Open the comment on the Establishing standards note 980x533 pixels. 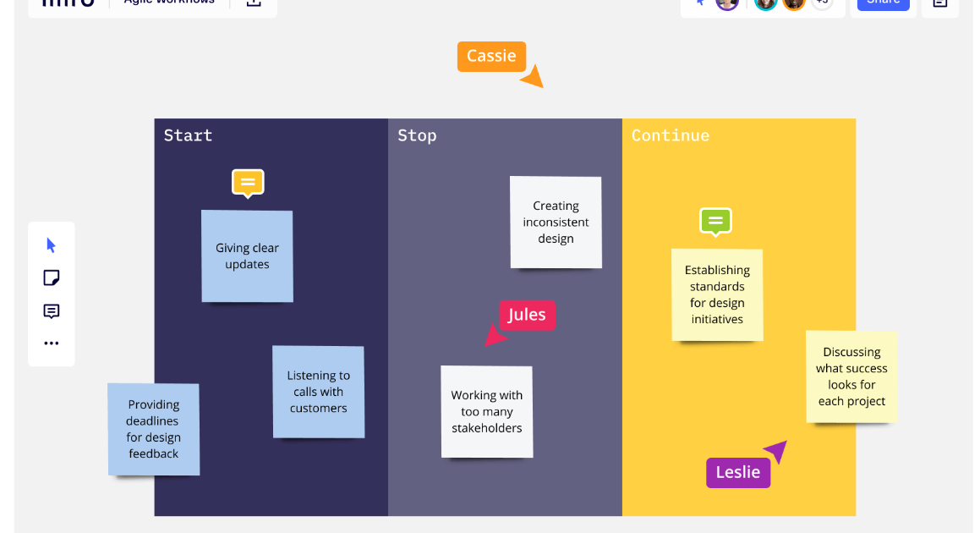click(716, 222)
